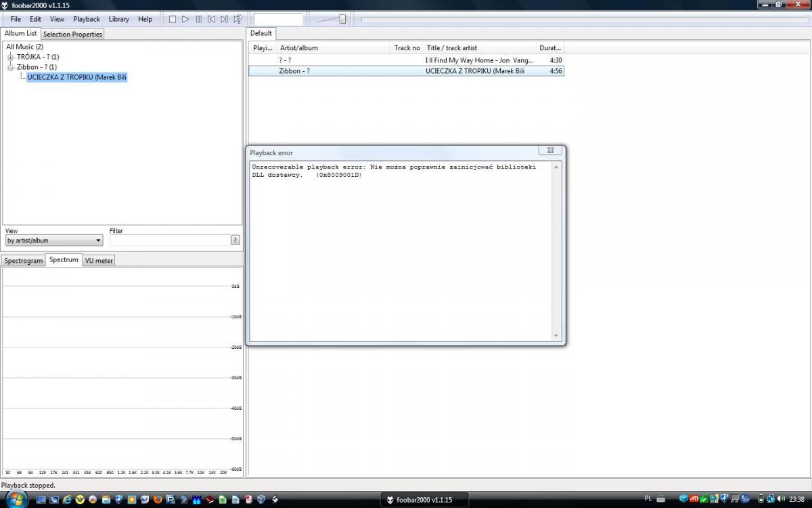Click the Pause button in toolbar
The image size is (812, 508).
pyautogui.click(x=198, y=19)
